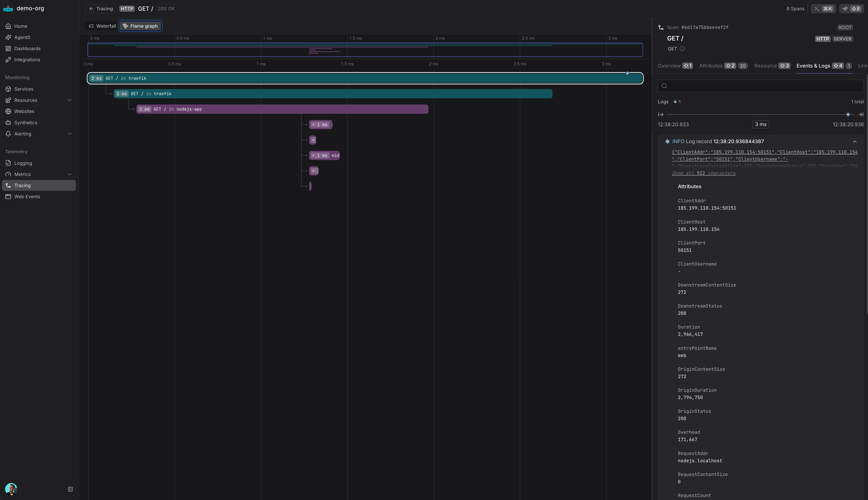Image resolution: width=868 pixels, height=500 pixels.
Task: Select the Flame graph view
Action: (140, 26)
